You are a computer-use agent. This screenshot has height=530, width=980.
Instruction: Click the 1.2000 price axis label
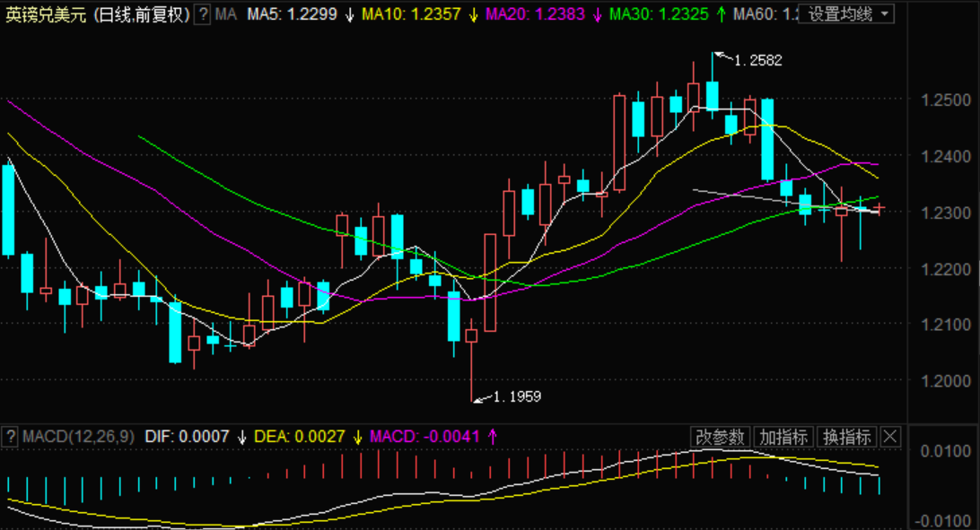click(946, 381)
